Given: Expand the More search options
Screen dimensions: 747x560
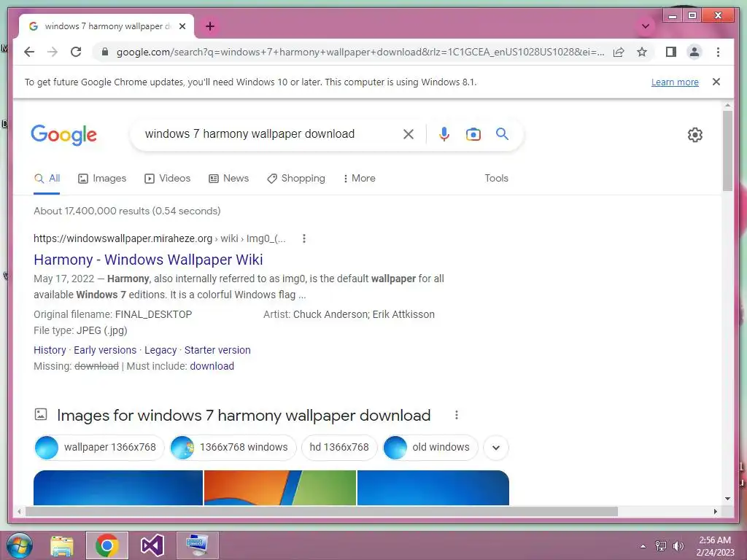Looking at the screenshot, I should 359,179.
